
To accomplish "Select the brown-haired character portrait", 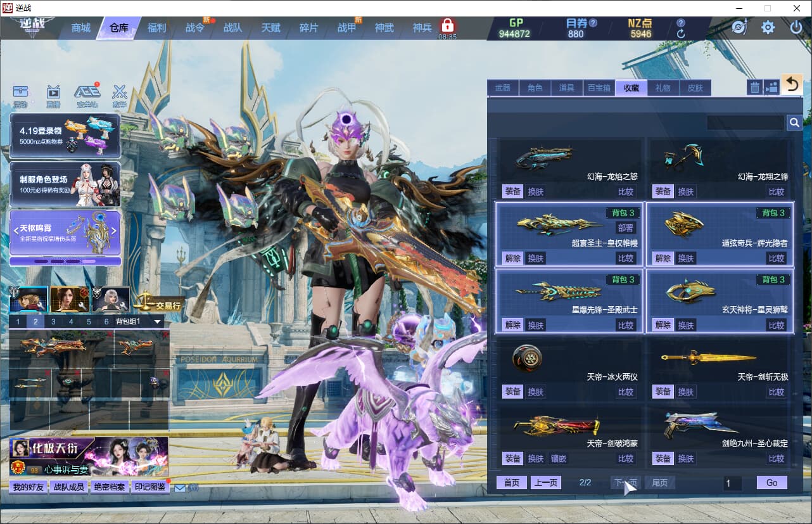I will tap(70, 299).
